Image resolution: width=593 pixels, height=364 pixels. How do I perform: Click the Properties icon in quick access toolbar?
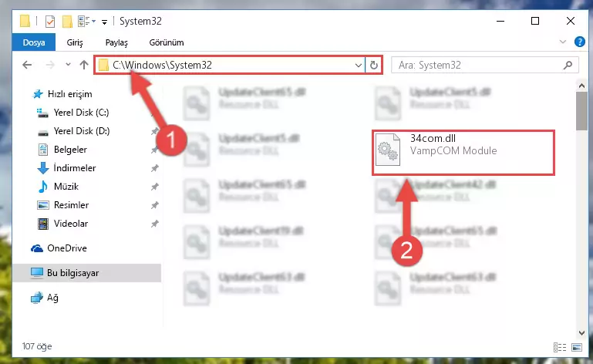tap(50, 22)
